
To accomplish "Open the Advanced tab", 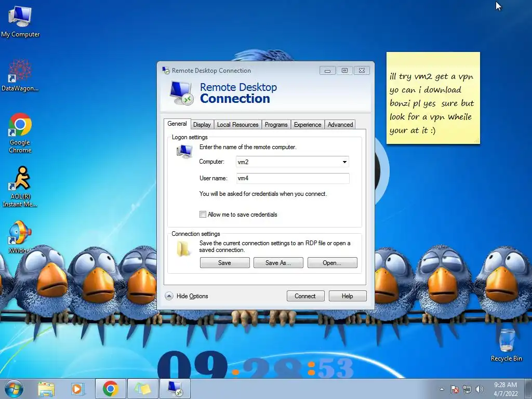I will click(x=340, y=125).
